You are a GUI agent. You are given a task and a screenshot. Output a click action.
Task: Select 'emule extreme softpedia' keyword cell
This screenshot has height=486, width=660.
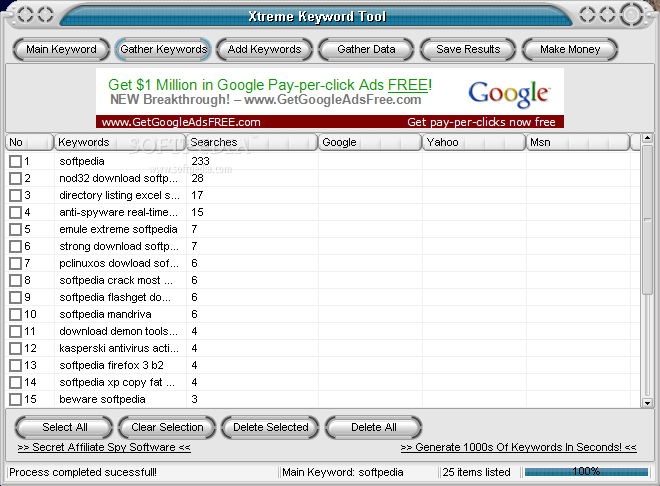(118, 229)
